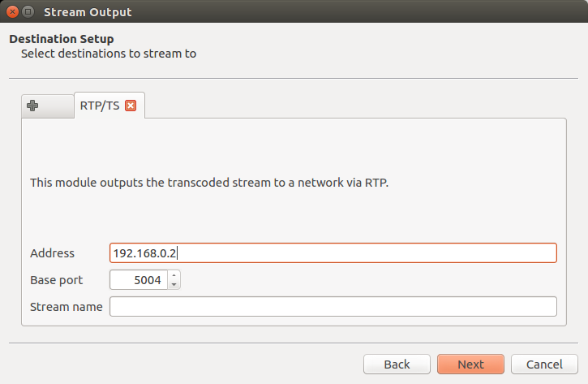Viewport: 588px width, 384px height.
Task: Click the Address label
Action: [x=52, y=253]
